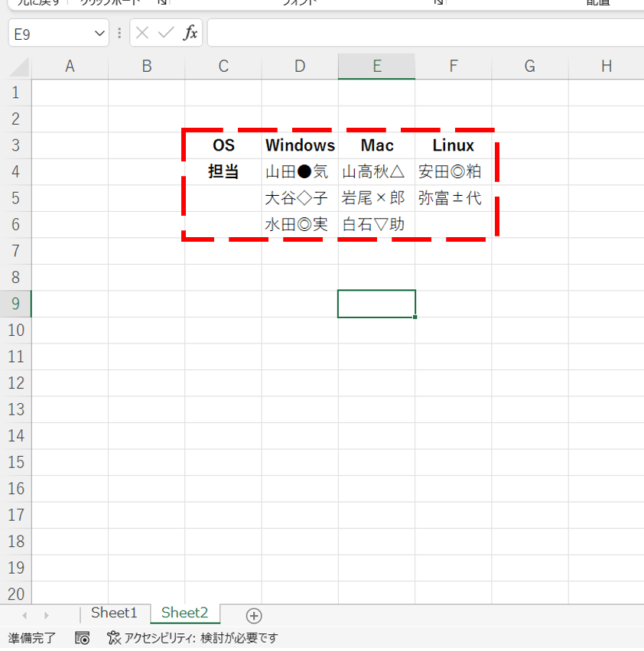The width and height of the screenshot is (644, 651).
Task: Open the アクセシビリティ: 検討が必要です status
Action: (x=193, y=638)
